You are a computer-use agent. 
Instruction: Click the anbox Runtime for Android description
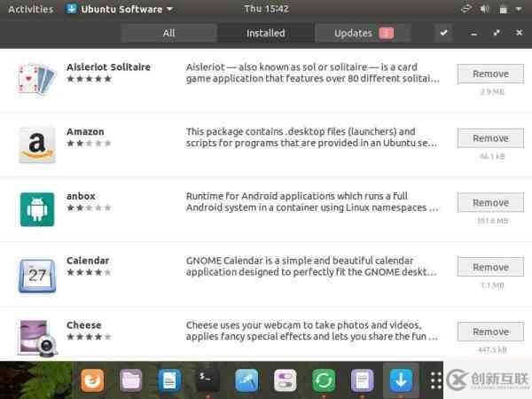(x=312, y=202)
